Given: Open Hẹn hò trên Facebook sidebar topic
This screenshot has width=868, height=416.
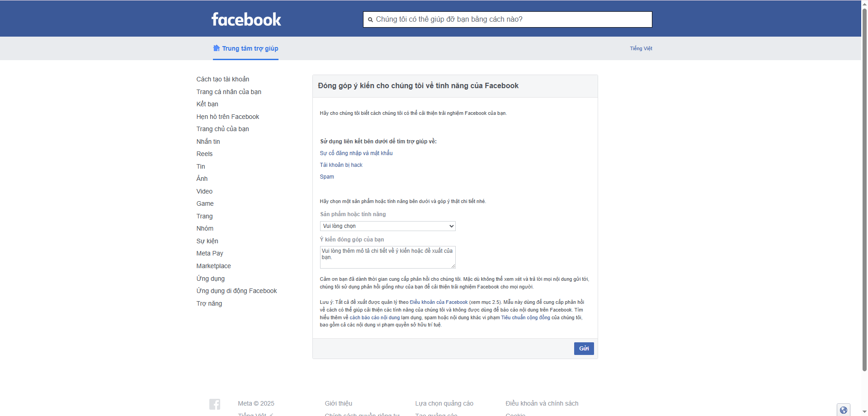Looking at the screenshot, I should click(x=227, y=117).
